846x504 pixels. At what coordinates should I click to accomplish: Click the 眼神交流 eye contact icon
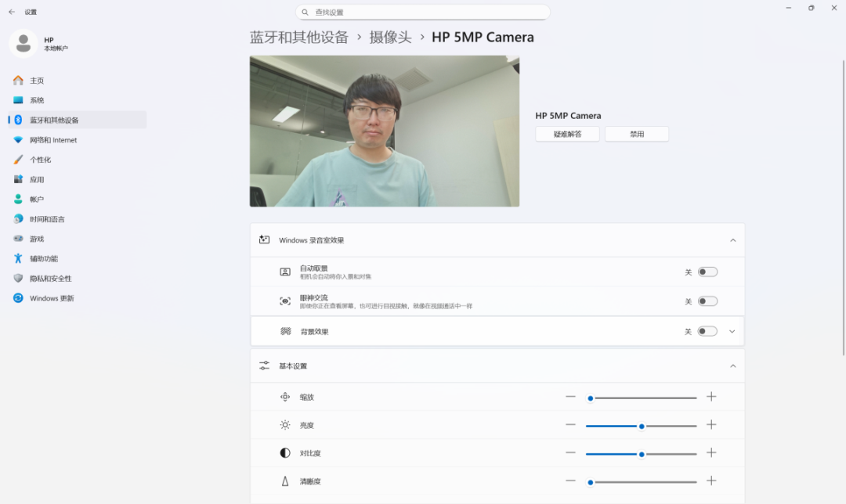tap(285, 301)
